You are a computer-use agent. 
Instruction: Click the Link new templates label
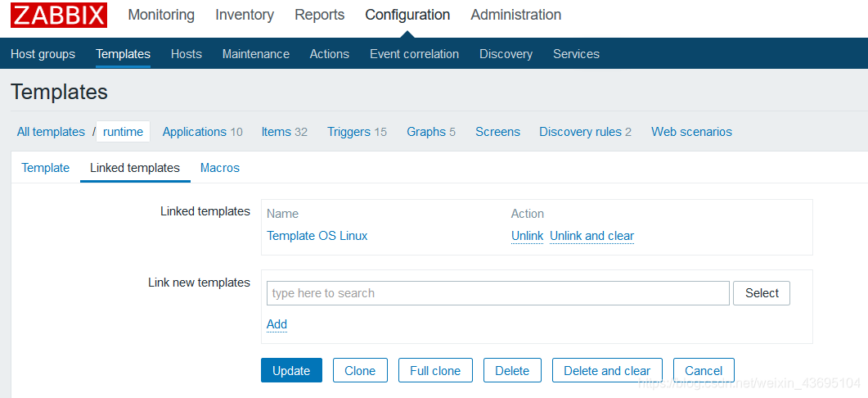coord(199,283)
